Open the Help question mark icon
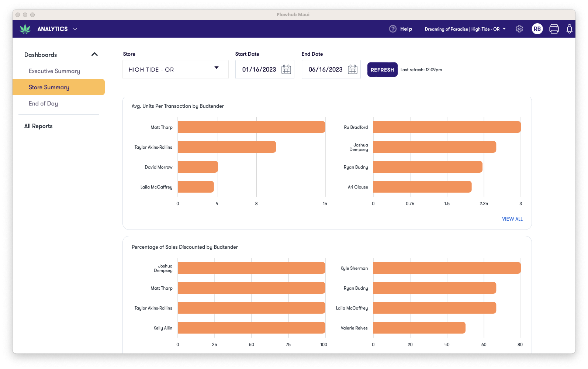Viewport: 588px width, 369px height. 392,29
